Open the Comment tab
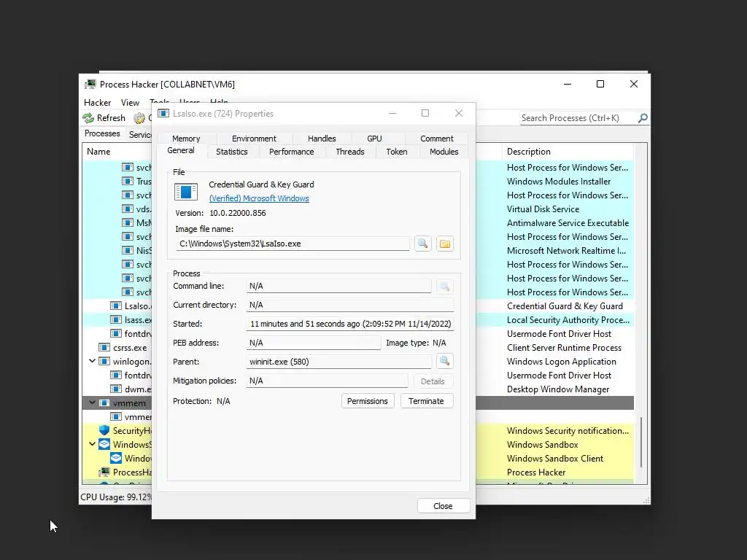The height and width of the screenshot is (560, 747). [437, 139]
